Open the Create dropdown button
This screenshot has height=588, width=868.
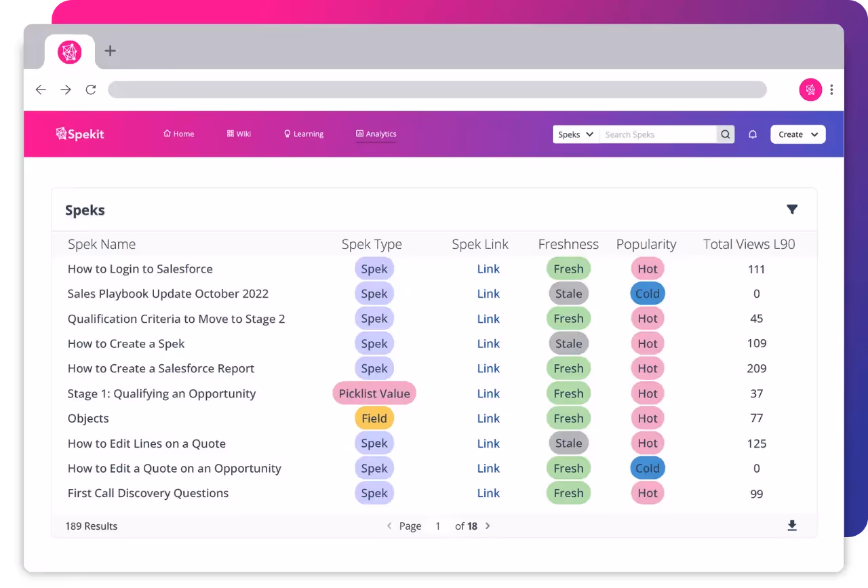[x=798, y=134]
